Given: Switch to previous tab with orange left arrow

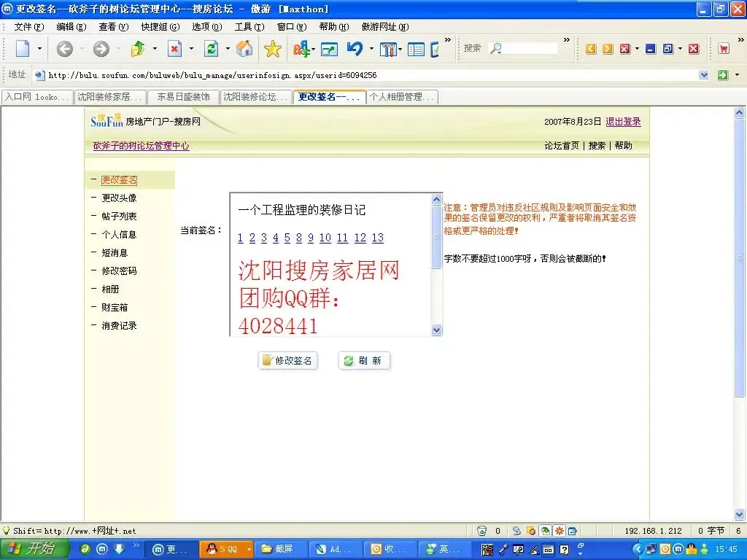Looking at the screenshot, I should (591, 49).
